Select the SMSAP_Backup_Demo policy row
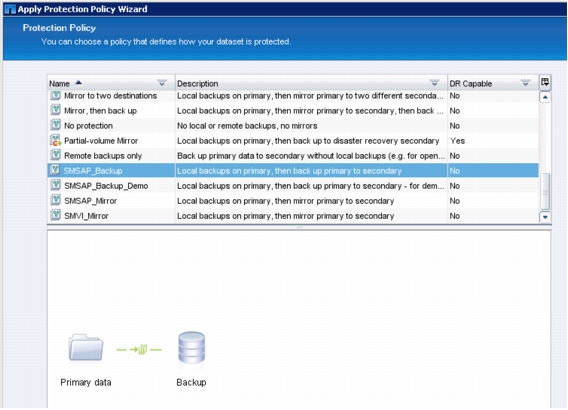 [x=293, y=186]
